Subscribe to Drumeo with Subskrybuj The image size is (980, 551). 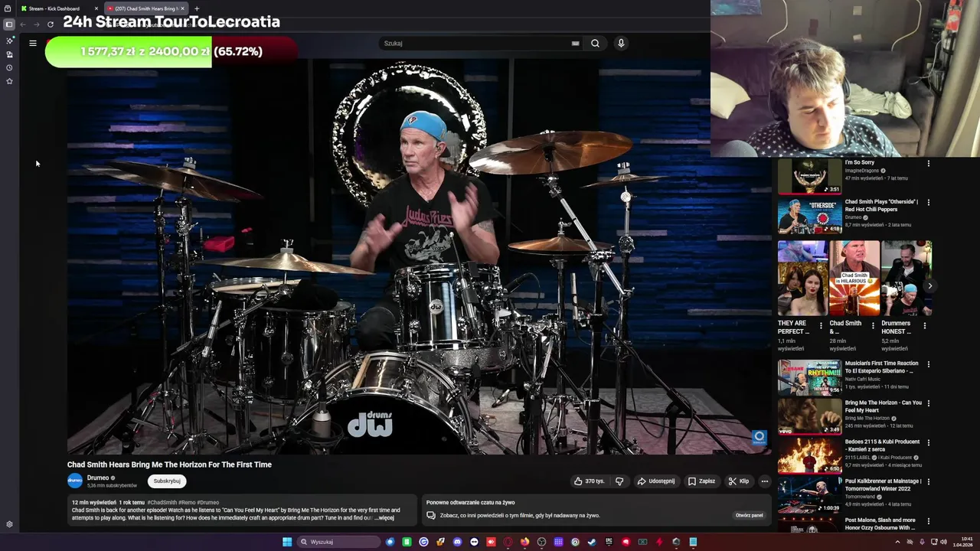167,481
